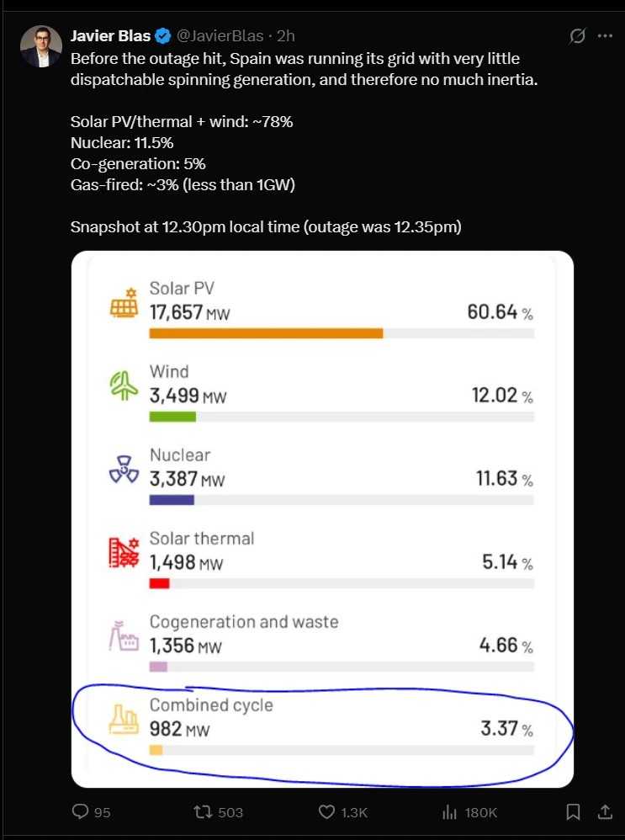Click the @JavierBlas handle

tap(221, 36)
